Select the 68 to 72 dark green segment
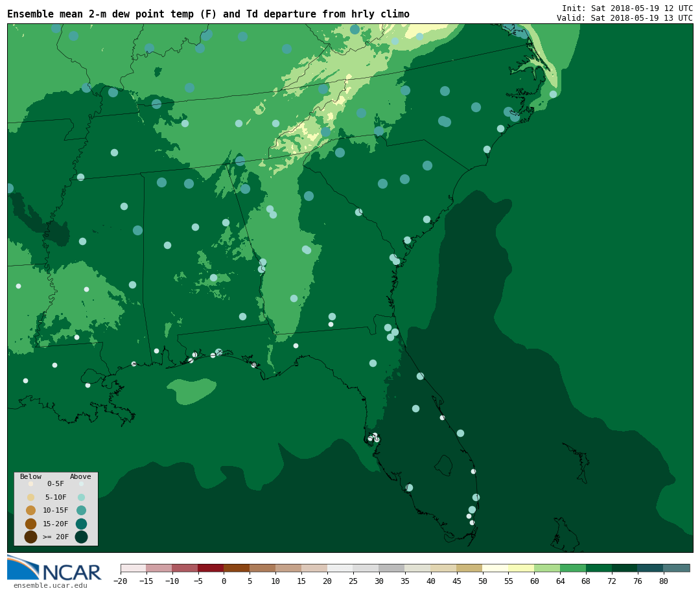 600,568
